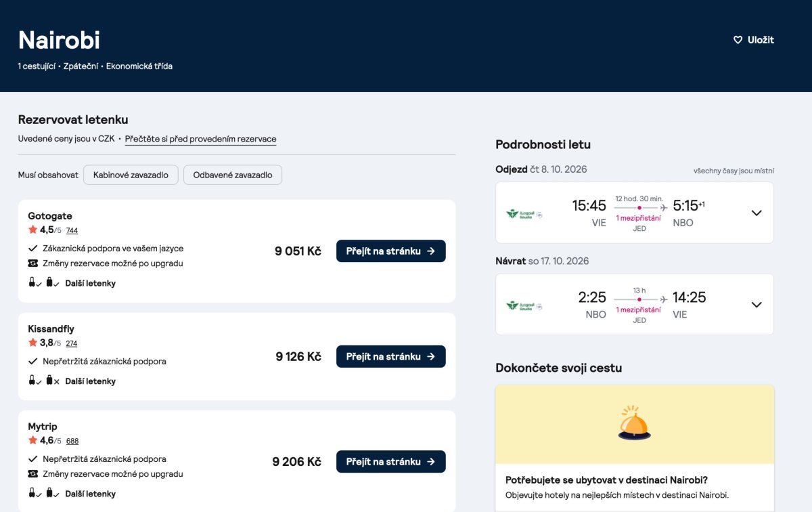The height and width of the screenshot is (512, 812).
Task: Save trip with the Uložit button
Action: point(754,40)
